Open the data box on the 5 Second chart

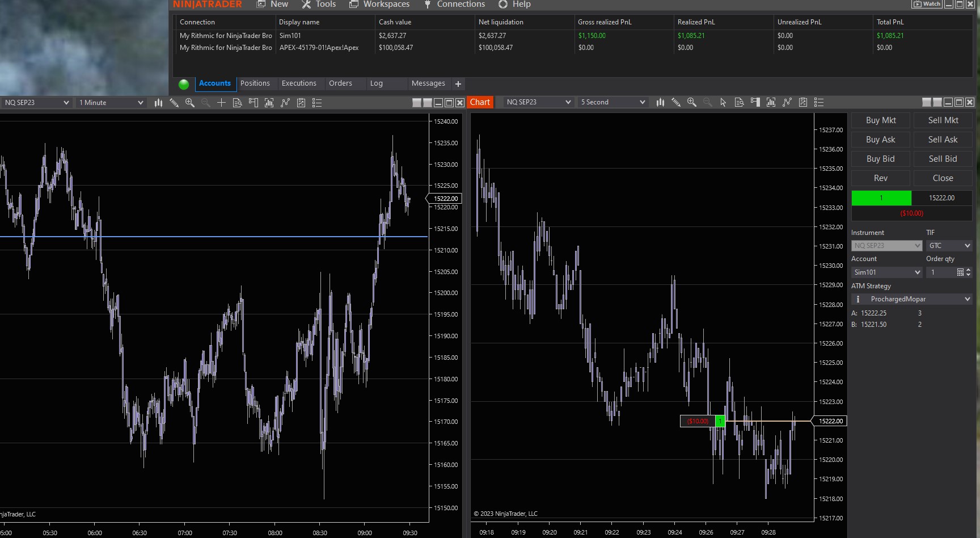pyautogui.click(x=739, y=102)
